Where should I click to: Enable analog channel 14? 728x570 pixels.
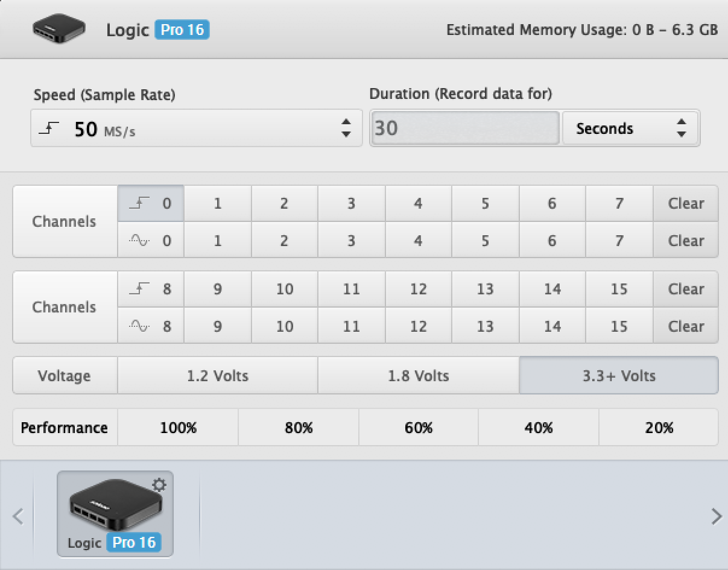click(x=552, y=326)
